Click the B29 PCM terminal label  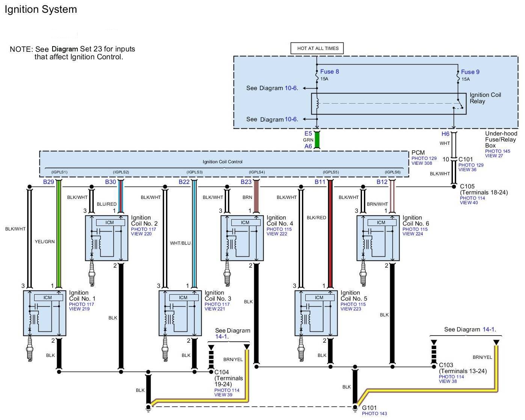[x=48, y=182]
